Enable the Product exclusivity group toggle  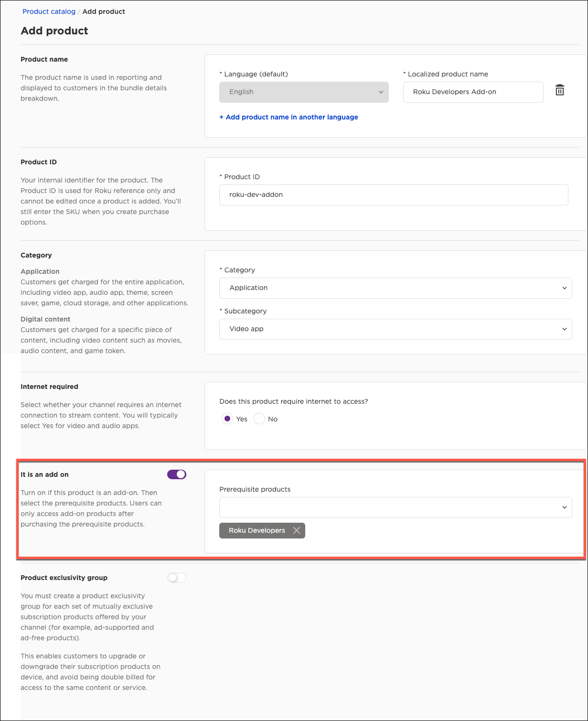coord(177,578)
